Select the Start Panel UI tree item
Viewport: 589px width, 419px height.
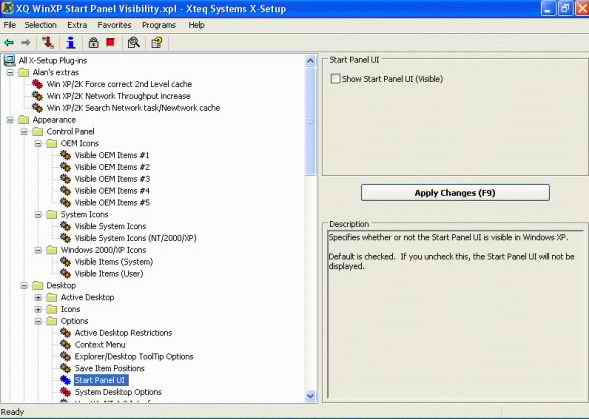(101, 380)
